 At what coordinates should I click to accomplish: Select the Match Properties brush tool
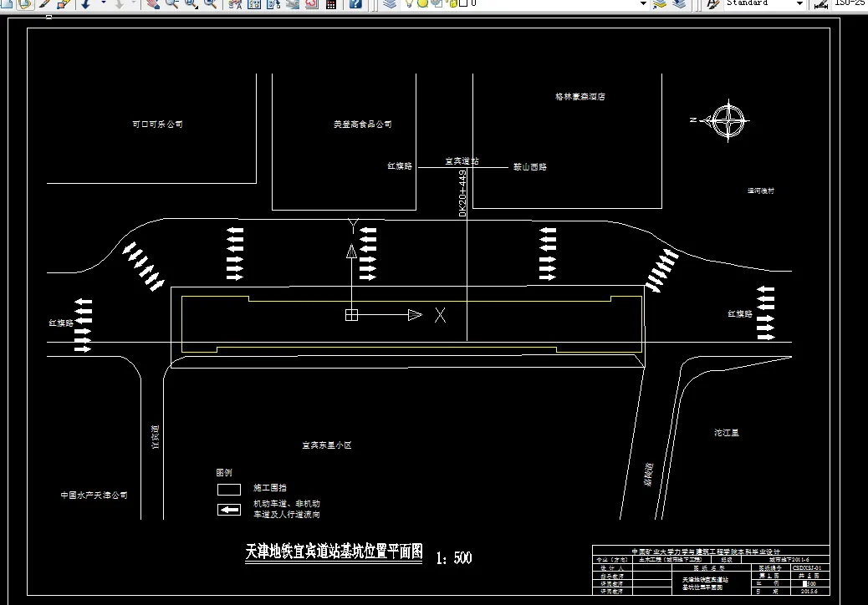[x=44, y=3]
